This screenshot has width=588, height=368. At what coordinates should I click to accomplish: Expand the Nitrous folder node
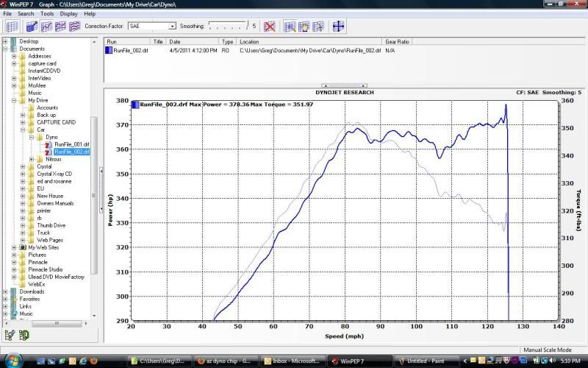[32, 159]
